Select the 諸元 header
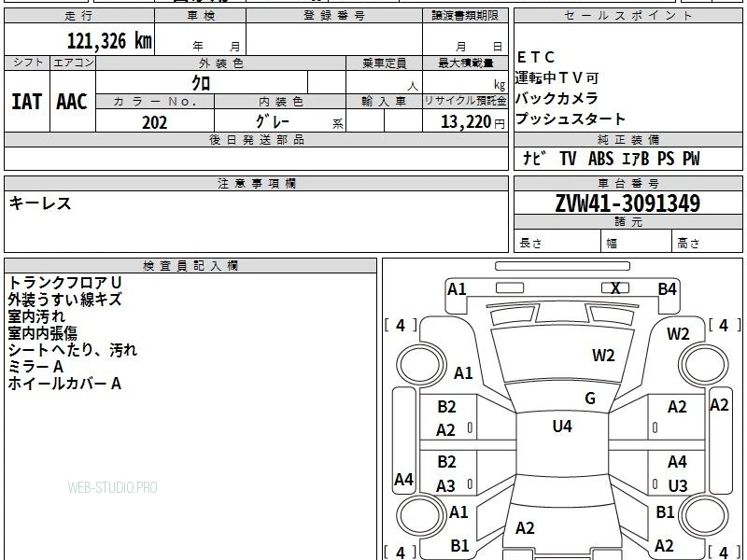Image resolution: width=747 pixels, height=560 pixels. click(627, 222)
